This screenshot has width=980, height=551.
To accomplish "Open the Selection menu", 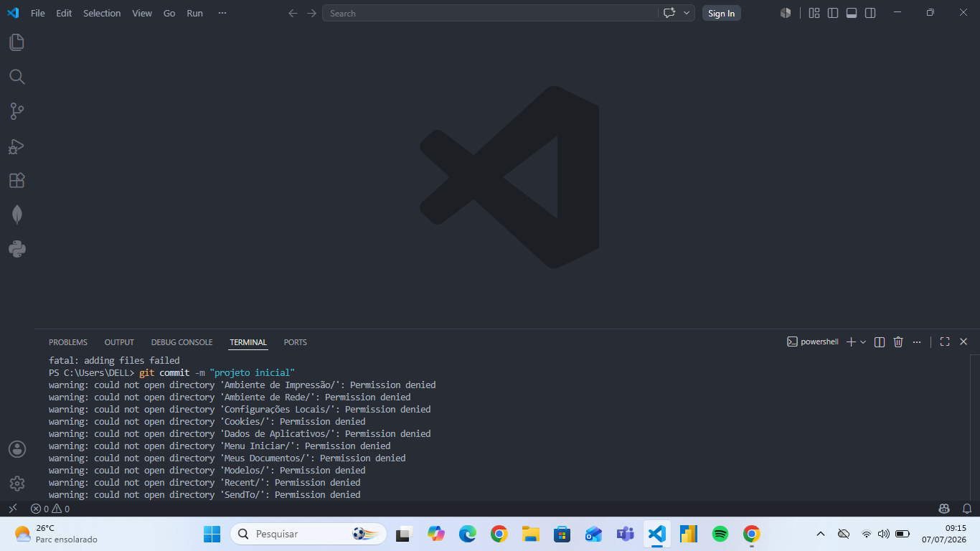I will (102, 13).
